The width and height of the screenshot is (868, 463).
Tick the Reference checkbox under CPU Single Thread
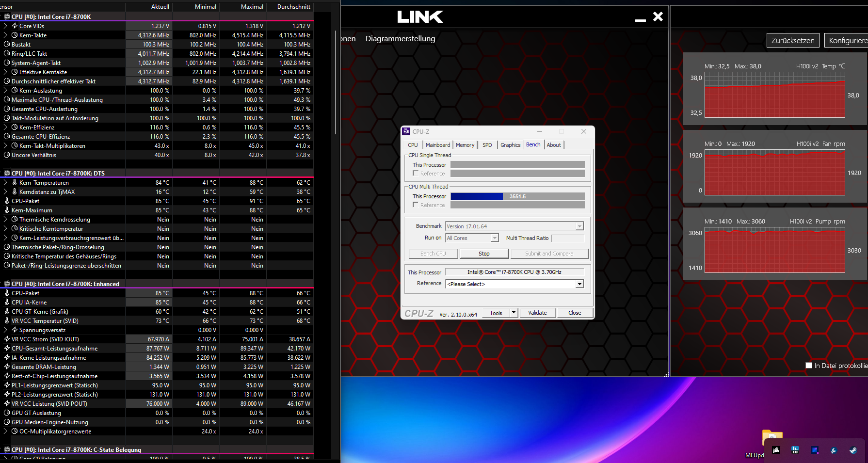click(x=416, y=173)
